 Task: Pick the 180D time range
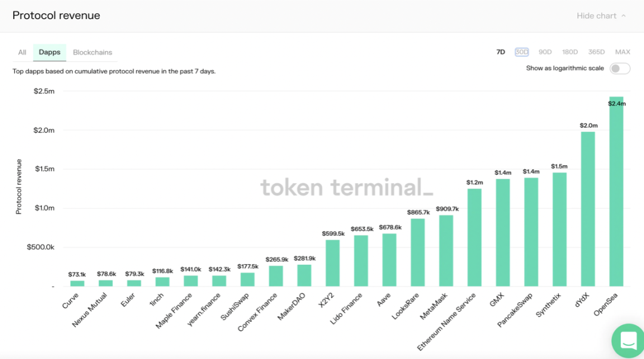pyautogui.click(x=569, y=52)
